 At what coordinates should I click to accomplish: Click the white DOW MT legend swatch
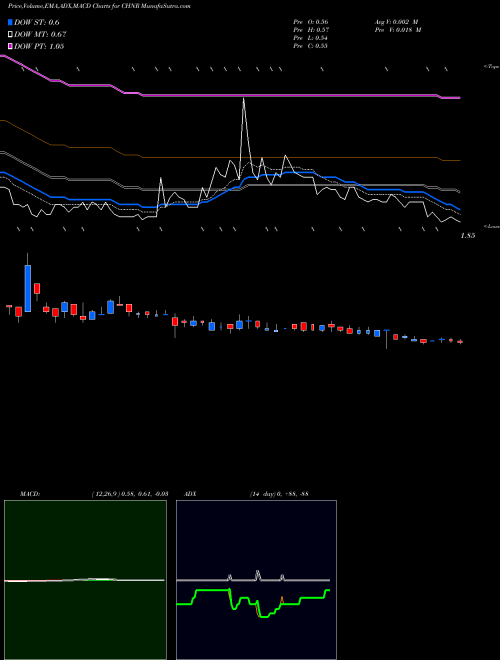coord(10,34)
